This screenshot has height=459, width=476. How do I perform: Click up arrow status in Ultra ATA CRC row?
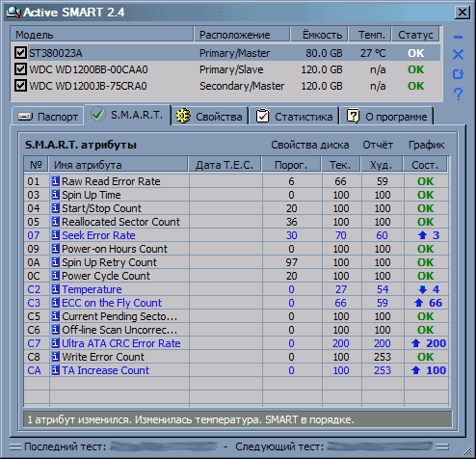[x=415, y=343]
